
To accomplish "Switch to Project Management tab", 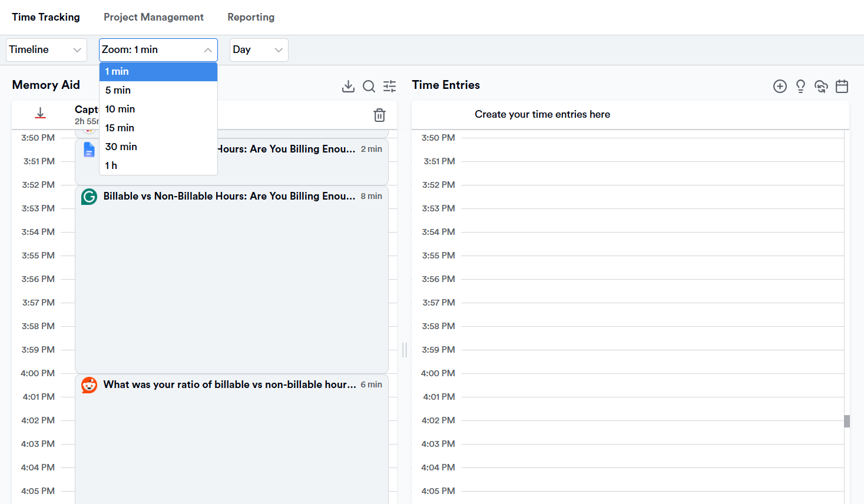I will click(154, 17).
